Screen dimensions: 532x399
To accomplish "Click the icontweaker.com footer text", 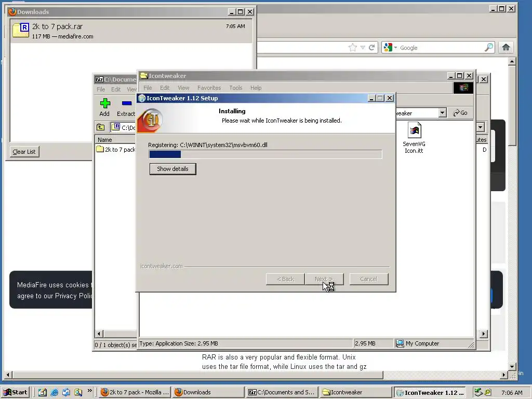I will click(162, 267).
